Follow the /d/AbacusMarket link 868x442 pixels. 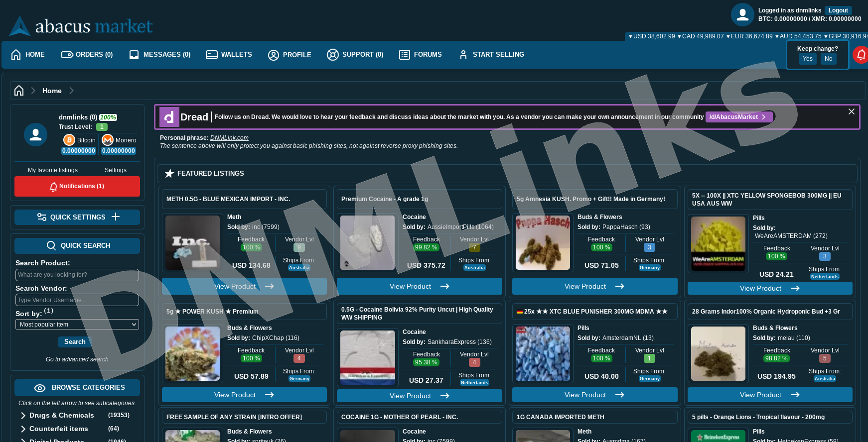pos(739,117)
